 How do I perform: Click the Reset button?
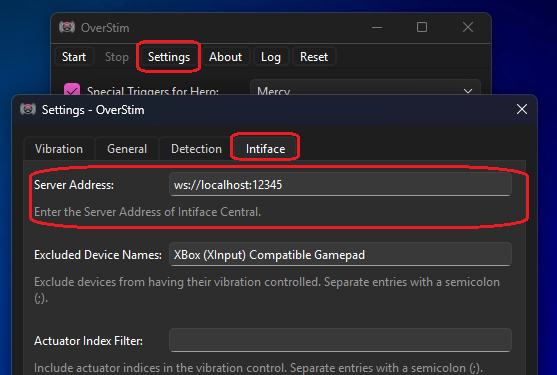click(x=314, y=57)
